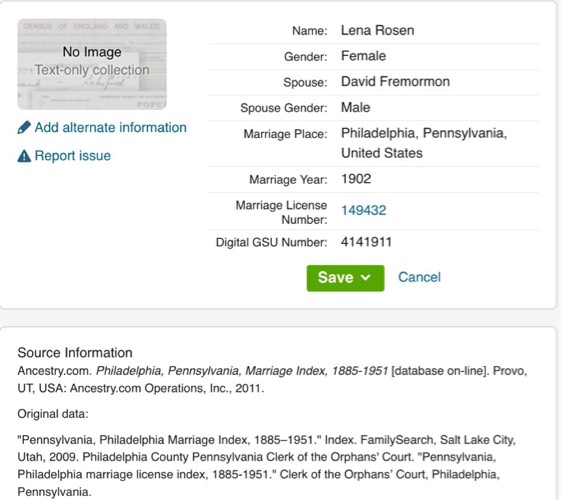561x500 pixels.
Task: Click the italic Philadelphia Marriage Index database title
Action: pyautogui.click(x=242, y=371)
